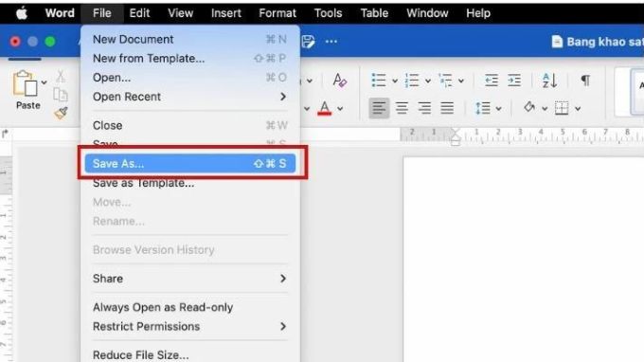Click the first-line indent marker on ruler

[x=456, y=133]
